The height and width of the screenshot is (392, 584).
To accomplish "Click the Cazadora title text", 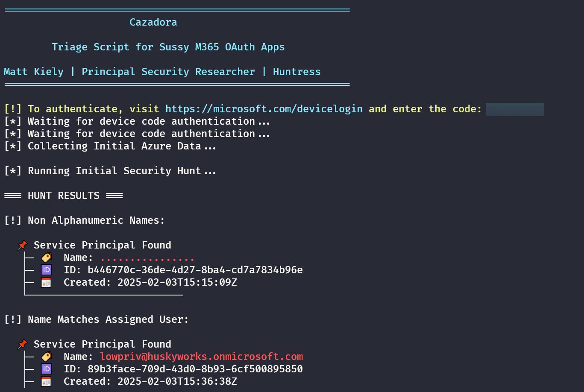I will [x=153, y=22].
